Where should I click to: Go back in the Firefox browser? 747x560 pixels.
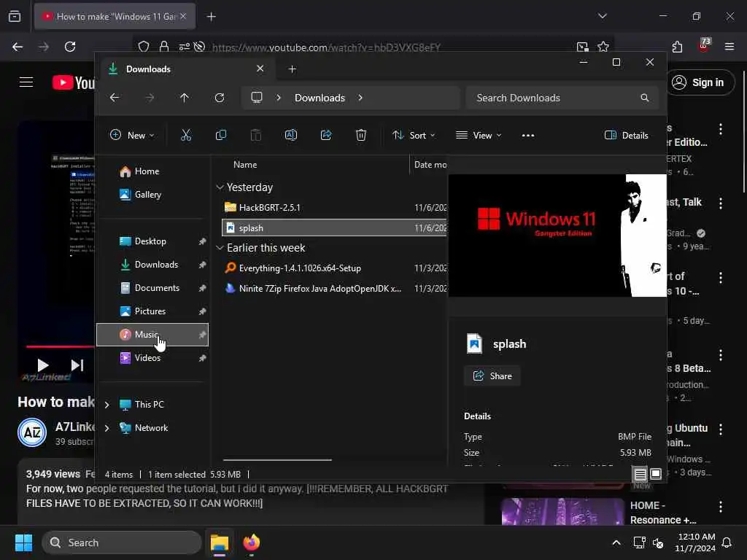[x=18, y=47]
